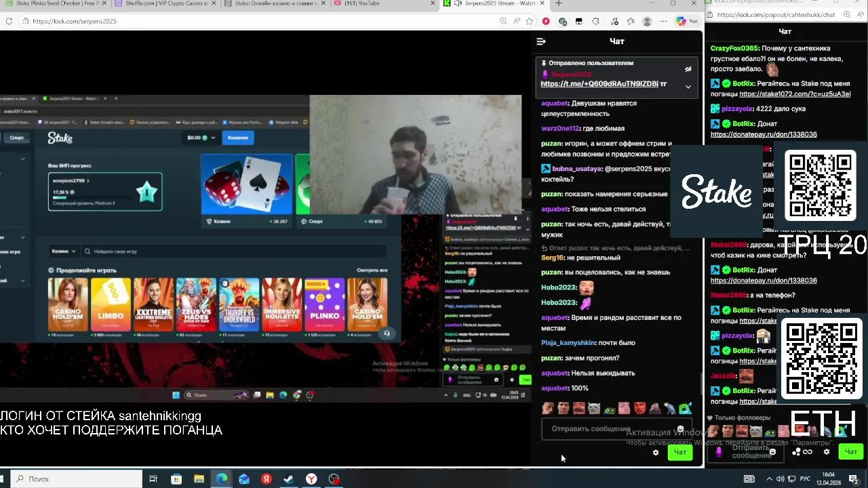
Task: Switch to the Stake Онлайн-казино tab
Action: (274, 3)
